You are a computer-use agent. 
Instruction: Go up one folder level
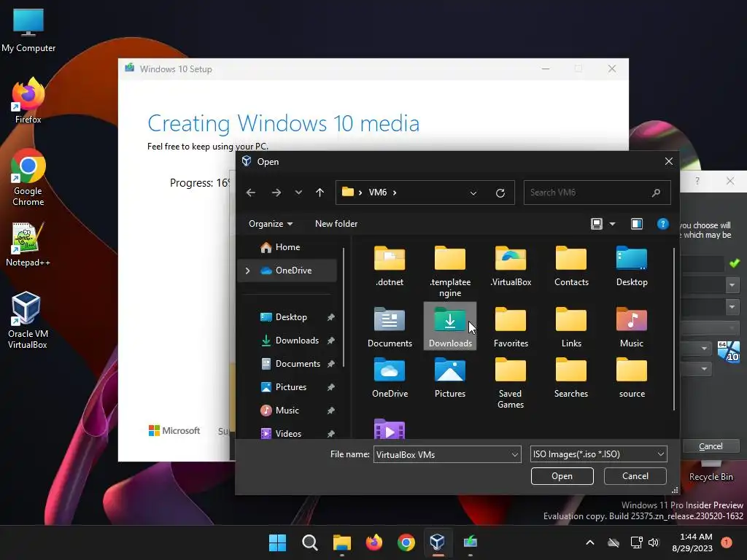320,192
